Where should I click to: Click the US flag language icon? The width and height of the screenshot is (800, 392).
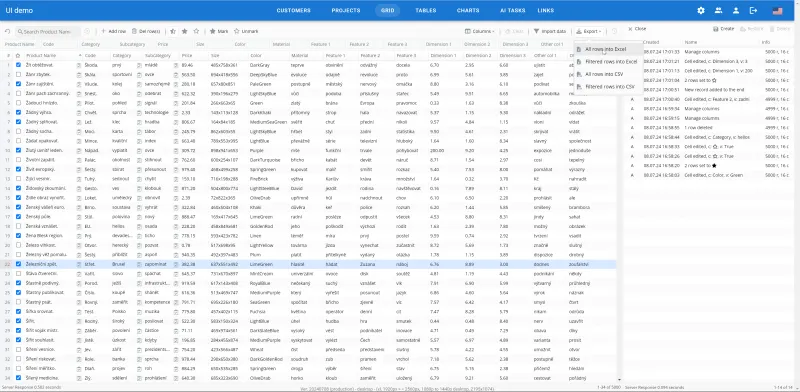coord(777,10)
